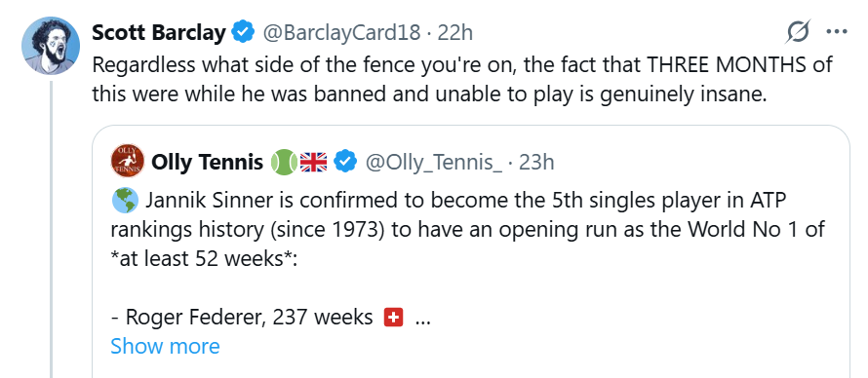Open the @BarclayCard18 handle link
The height and width of the screenshot is (378, 868).
[341, 33]
